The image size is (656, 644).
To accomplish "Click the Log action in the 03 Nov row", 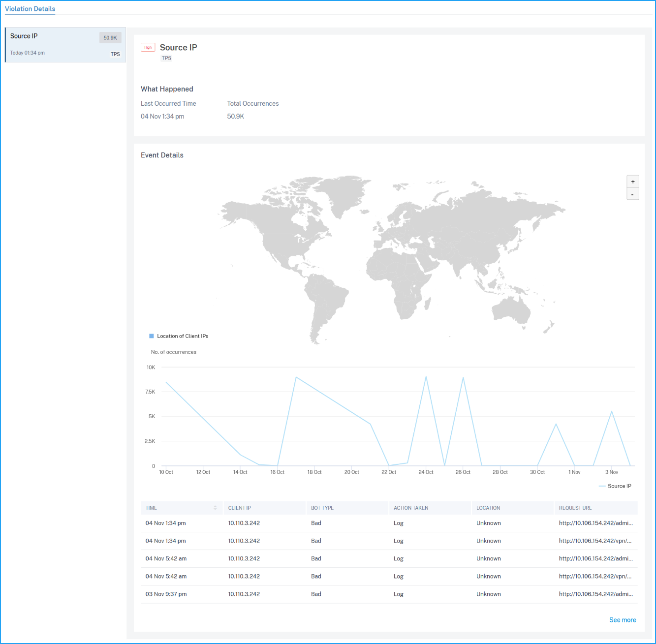I will click(399, 594).
